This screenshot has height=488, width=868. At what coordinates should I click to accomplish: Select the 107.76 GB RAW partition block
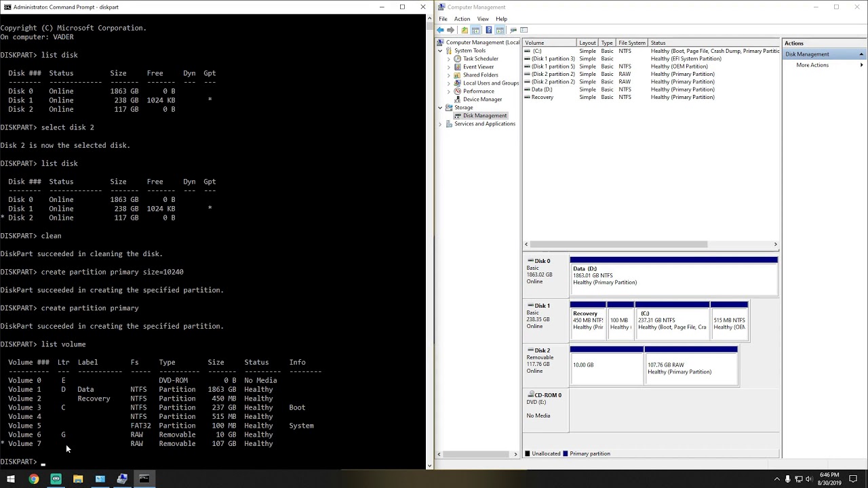coord(690,365)
